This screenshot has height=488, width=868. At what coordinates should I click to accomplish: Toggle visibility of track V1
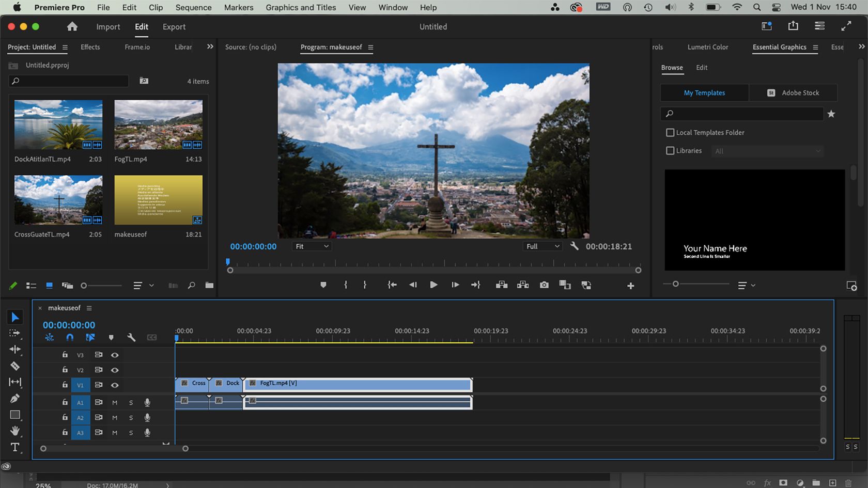115,385
